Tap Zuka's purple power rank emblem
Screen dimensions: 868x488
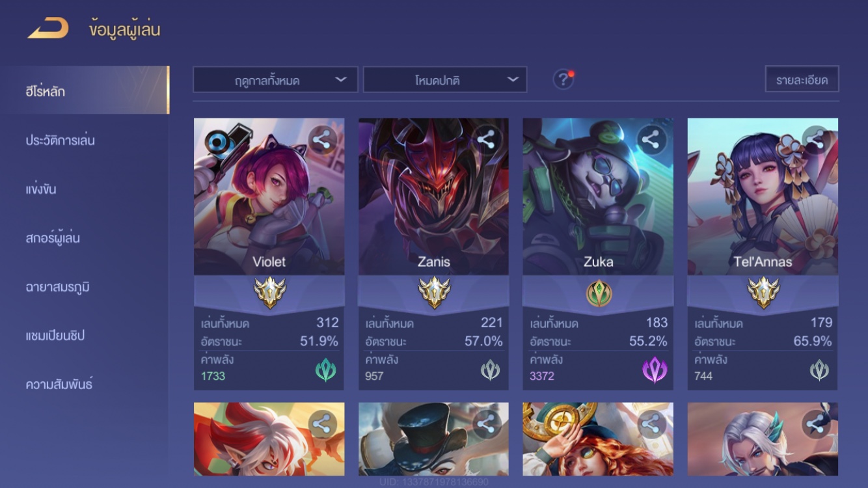(655, 370)
